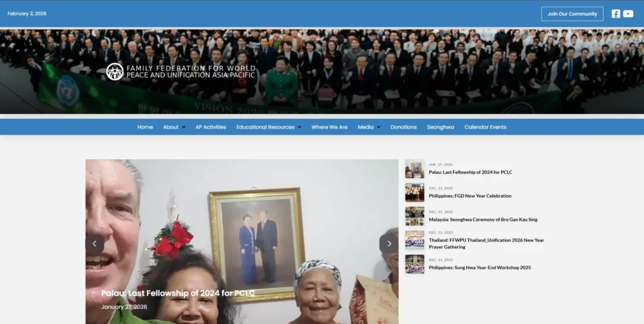644x324 pixels.
Task: Open the YouTube channel icon
Action: click(x=628, y=14)
